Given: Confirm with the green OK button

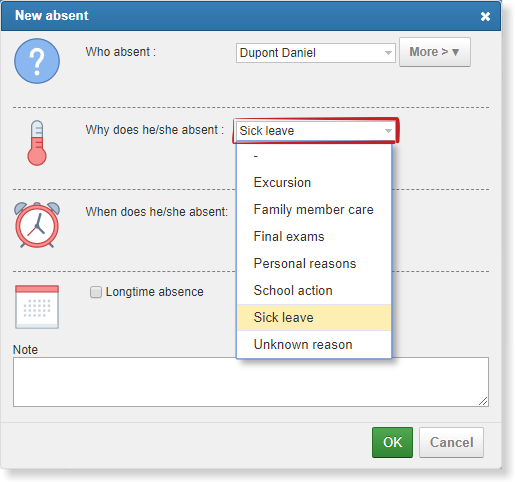Looking at the screenshot, I should tap(392, 442).
